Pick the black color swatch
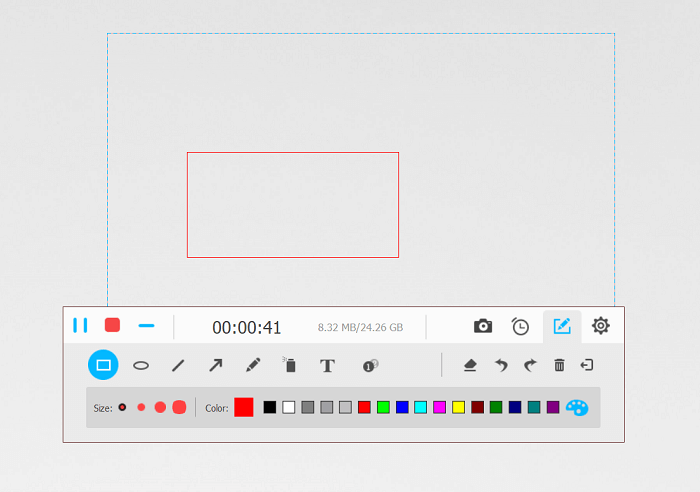The image size is (700, 492). pos(270,407)
